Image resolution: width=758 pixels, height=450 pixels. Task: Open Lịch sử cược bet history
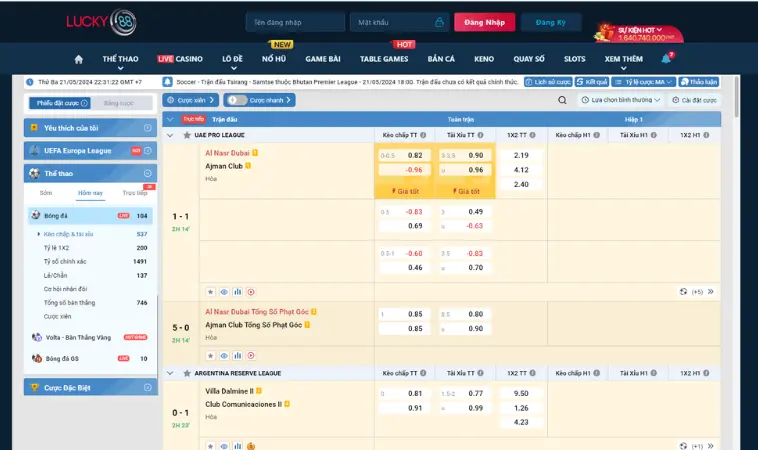coord(548,82)
